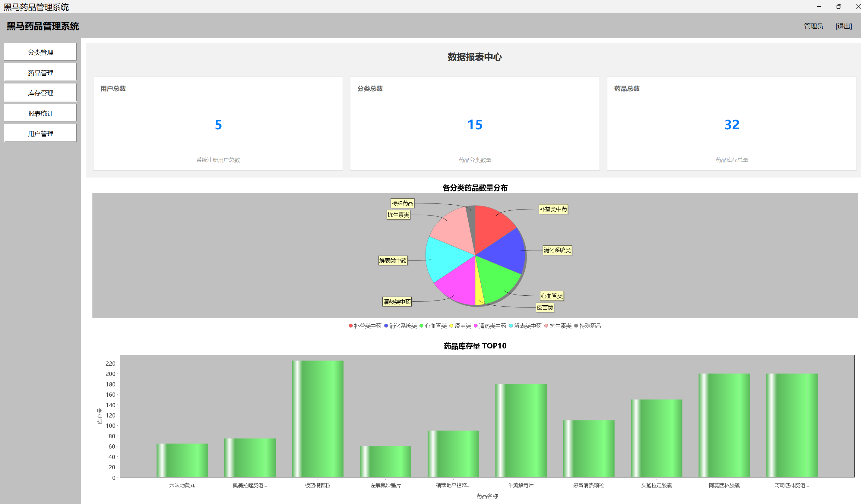Click the 牛黄解毒片 stock bar

[x=521, y=430]
